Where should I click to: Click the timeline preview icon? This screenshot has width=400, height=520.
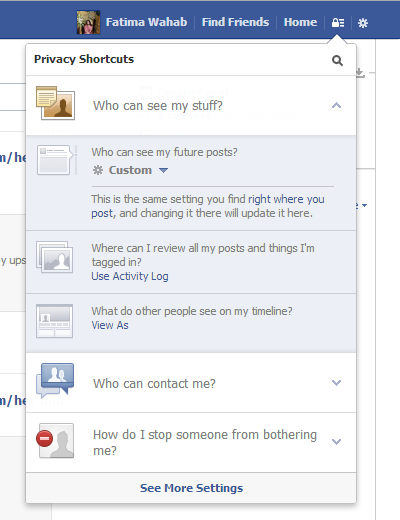[x=55, y=321]
